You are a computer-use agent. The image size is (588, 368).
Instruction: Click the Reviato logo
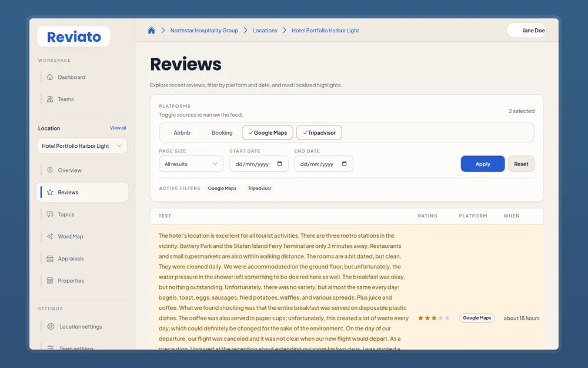tap(74, 37)
